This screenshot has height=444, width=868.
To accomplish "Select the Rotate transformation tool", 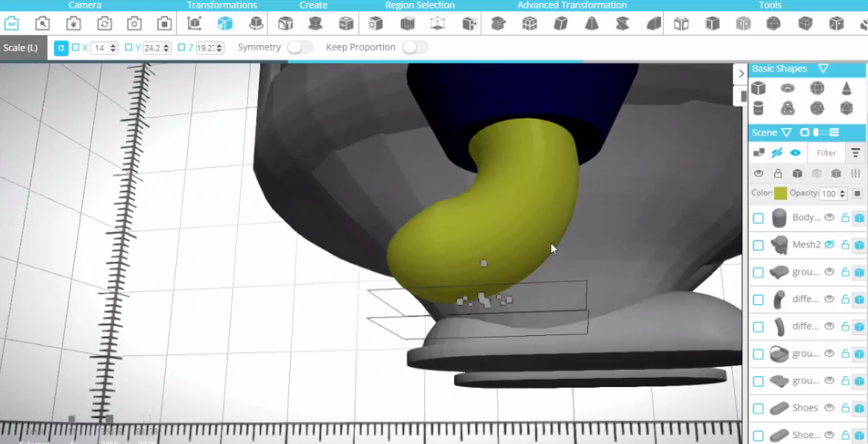I will [x=256, y=23].
